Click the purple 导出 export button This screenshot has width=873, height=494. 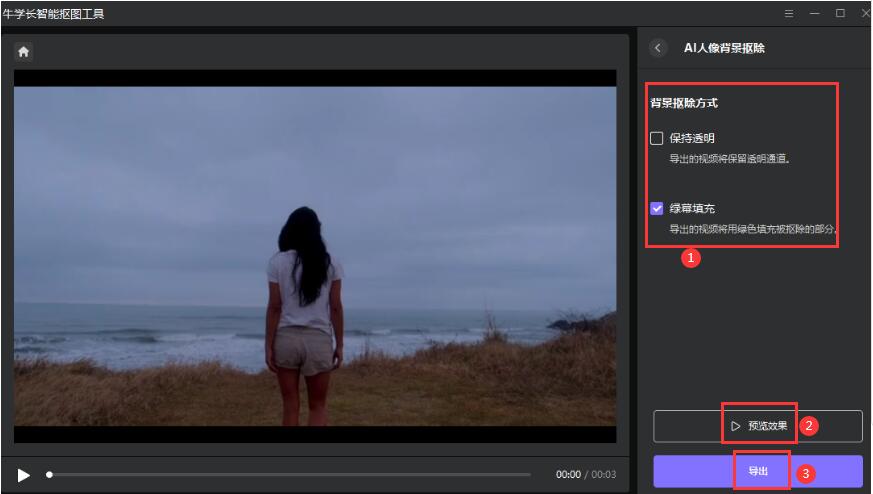(758, 471)
